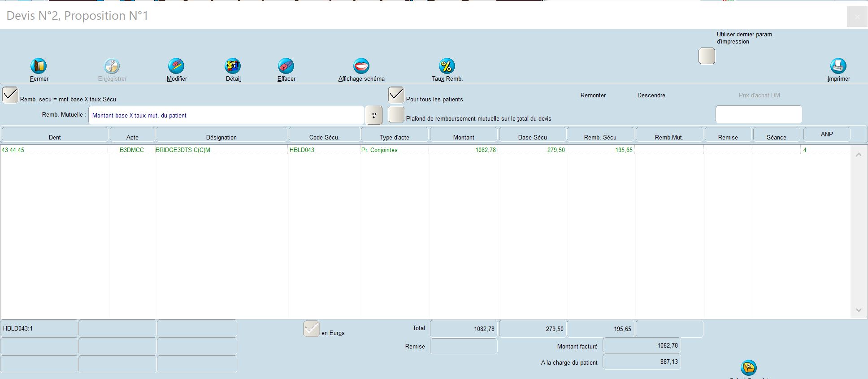Click the Acte column header
Screen dimensions: 868x379
[132, 135]
